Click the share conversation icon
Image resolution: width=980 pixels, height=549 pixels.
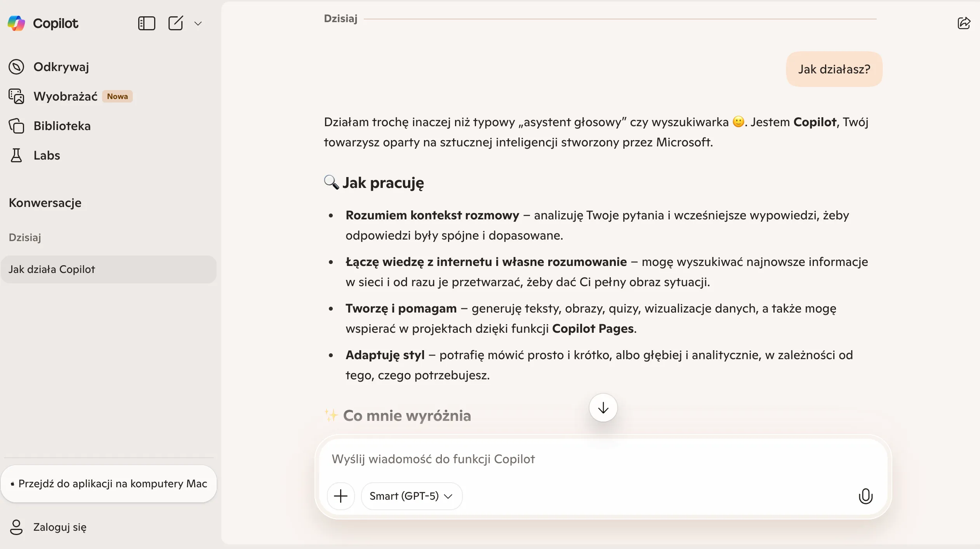pyautogui.click(x=964, y=23)
